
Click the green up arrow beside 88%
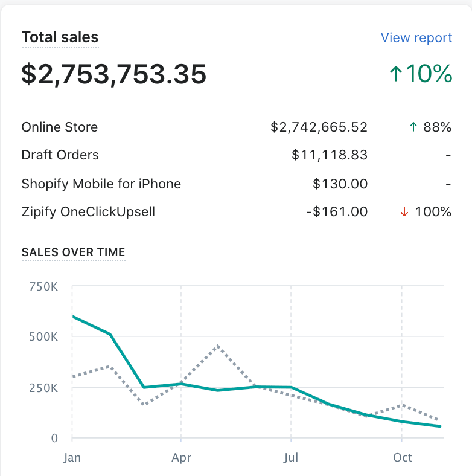[413, 127]
